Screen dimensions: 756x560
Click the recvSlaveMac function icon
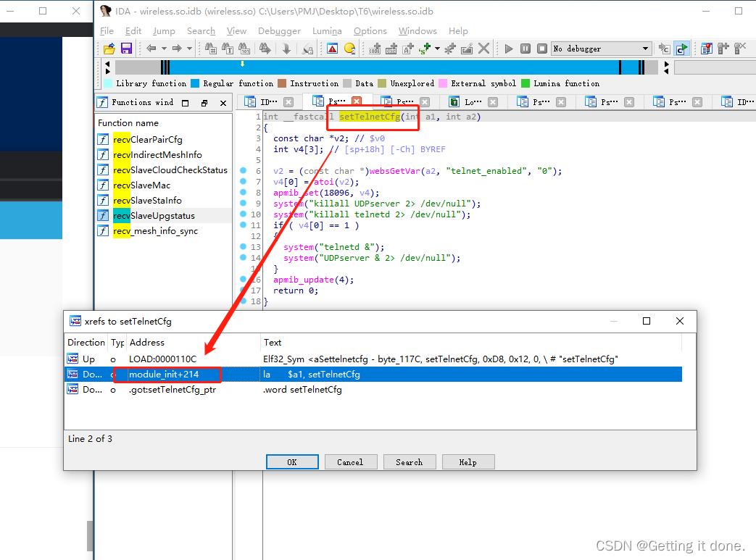pos(104,185)
